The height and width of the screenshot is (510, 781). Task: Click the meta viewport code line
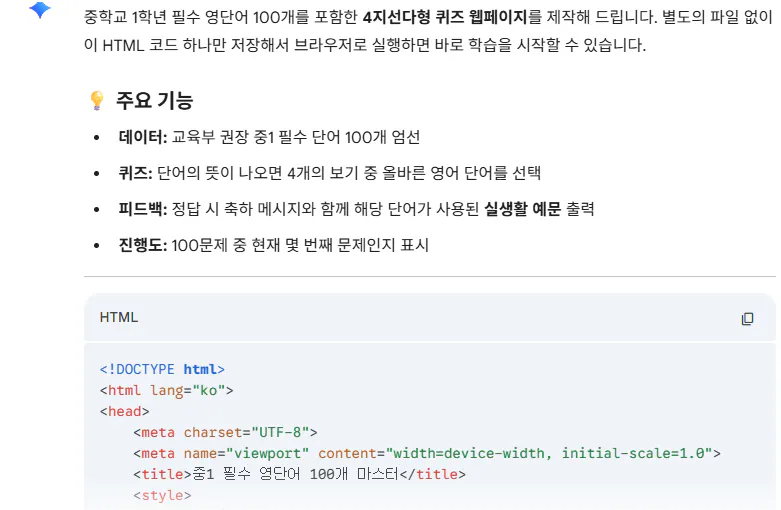(x=427, y=453)
